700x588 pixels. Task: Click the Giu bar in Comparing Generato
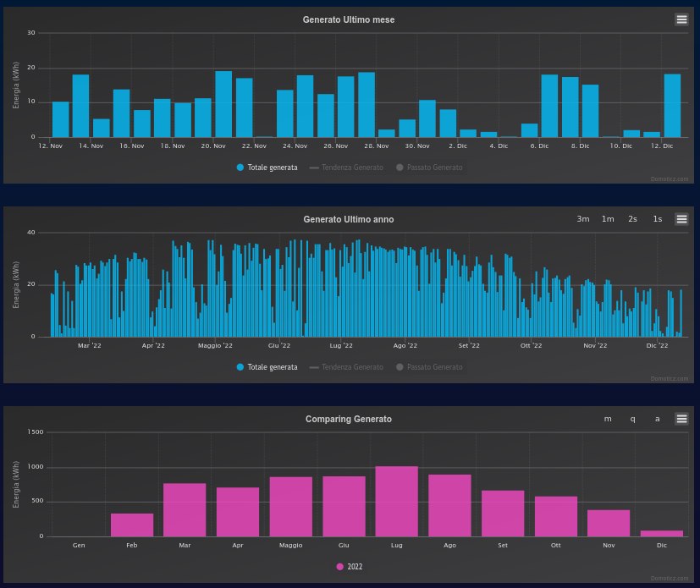point(344,507)
